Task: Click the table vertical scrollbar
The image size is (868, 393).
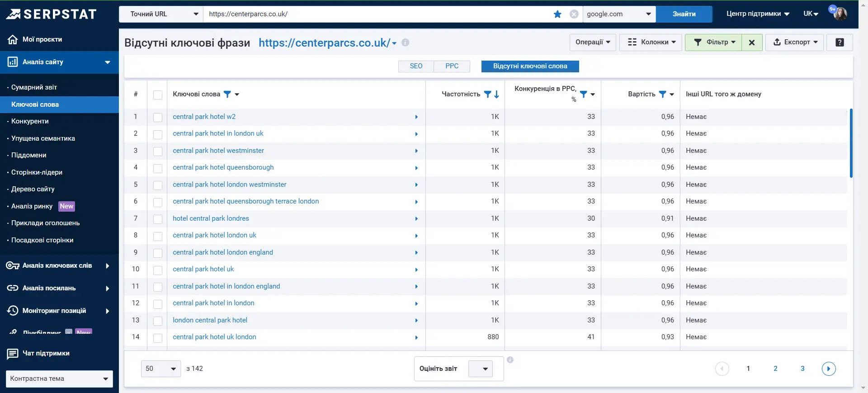Action: point(851,143)
